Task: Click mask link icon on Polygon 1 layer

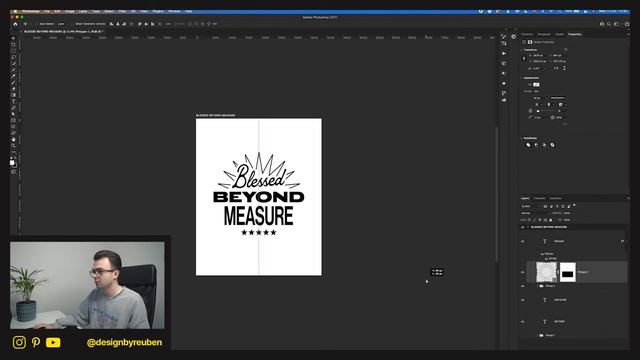Action: tap(558, 272)
